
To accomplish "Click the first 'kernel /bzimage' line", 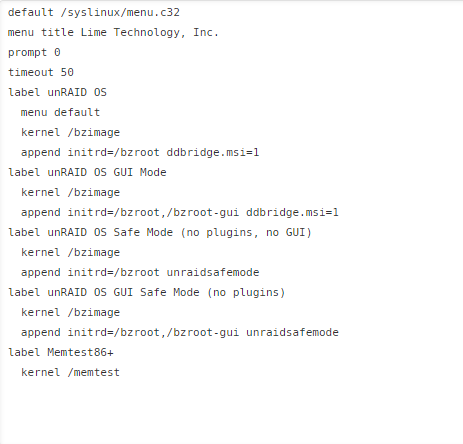I will tap(70, 133).
